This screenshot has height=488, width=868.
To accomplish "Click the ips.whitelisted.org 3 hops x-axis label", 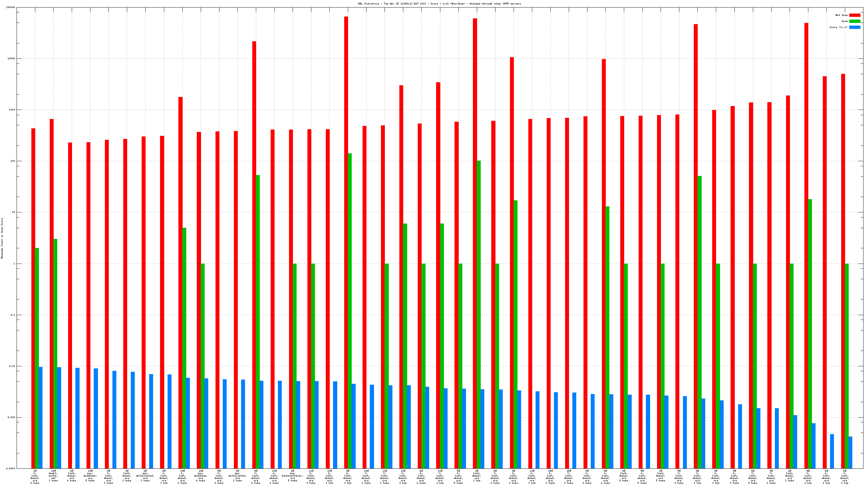I will pyautogui.click(x=145, y=477).
